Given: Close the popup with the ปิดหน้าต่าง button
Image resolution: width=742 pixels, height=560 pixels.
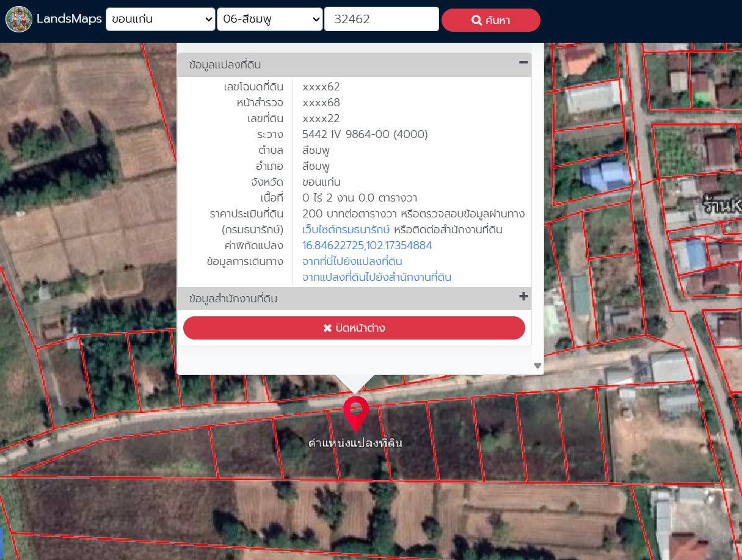Looking at the screenshot, I should pos(354,328).
